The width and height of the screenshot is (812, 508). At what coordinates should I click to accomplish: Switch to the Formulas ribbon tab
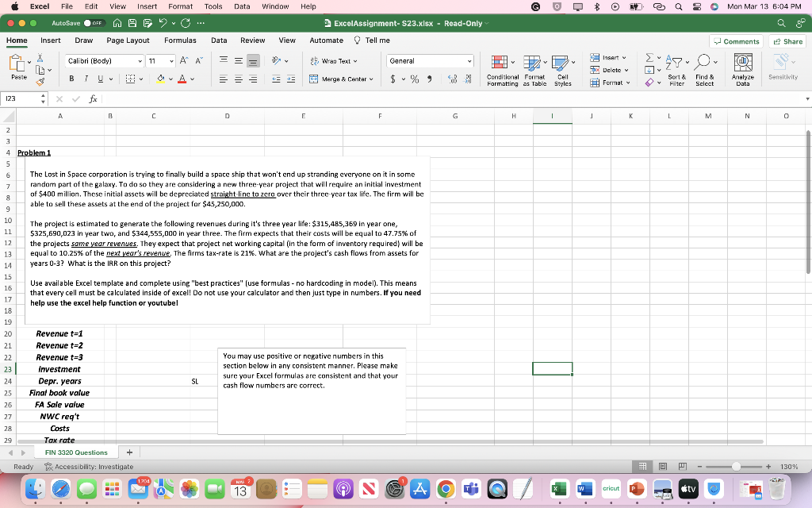click(179, 40)
